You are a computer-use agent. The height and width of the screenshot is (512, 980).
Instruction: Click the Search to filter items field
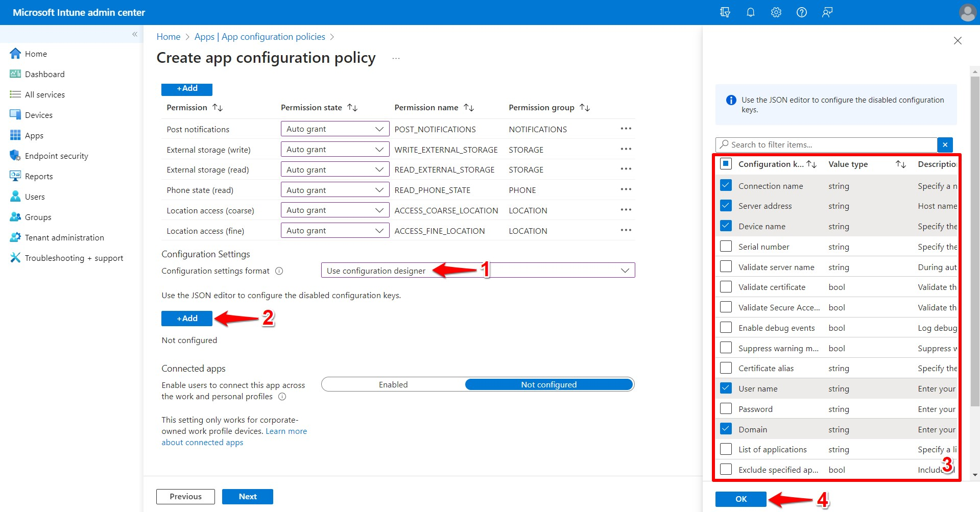coord(826,145)
